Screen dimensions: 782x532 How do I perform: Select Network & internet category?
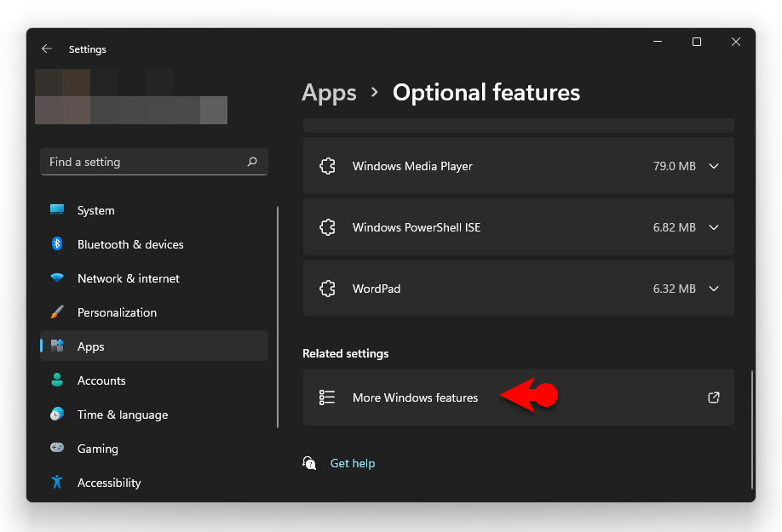[154, 278]
